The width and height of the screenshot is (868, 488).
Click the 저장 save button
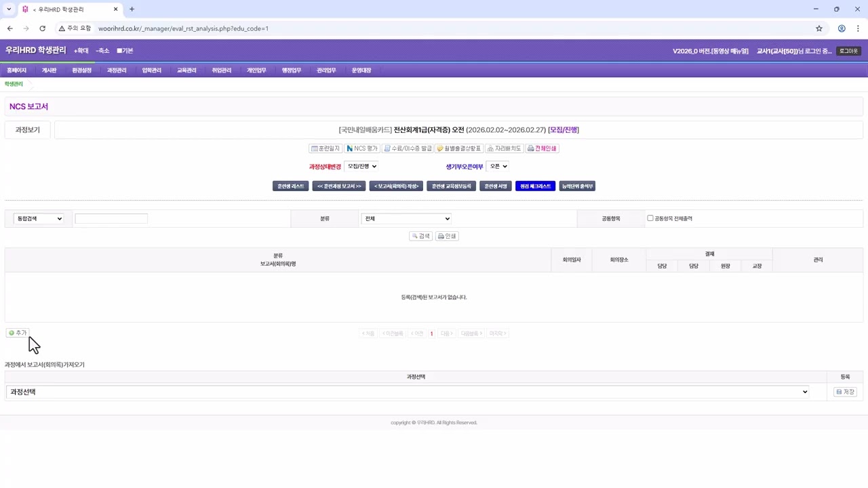pyautogui.click(x=845, y=392)
